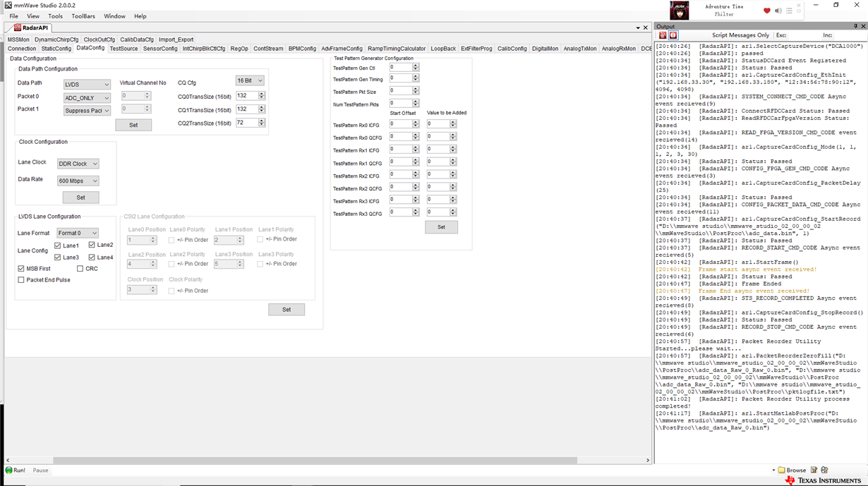
Task: Uncheck the Lane1 checkbox
Action: (58, 245)
